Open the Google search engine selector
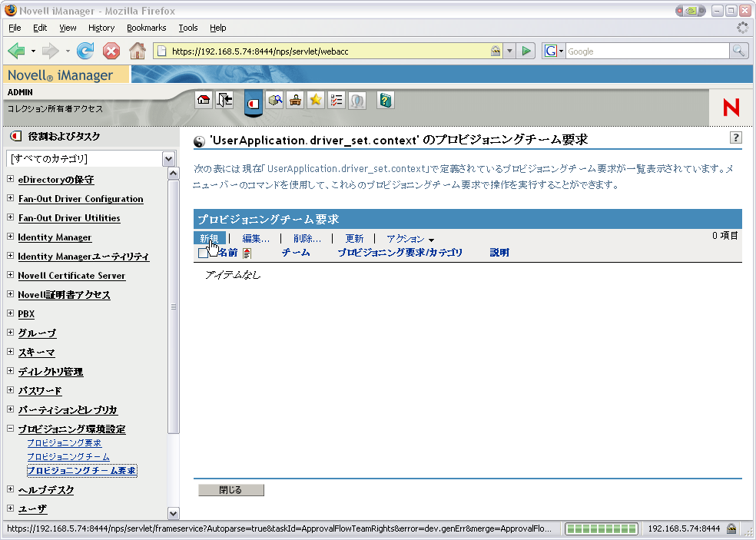 (553, 51)
